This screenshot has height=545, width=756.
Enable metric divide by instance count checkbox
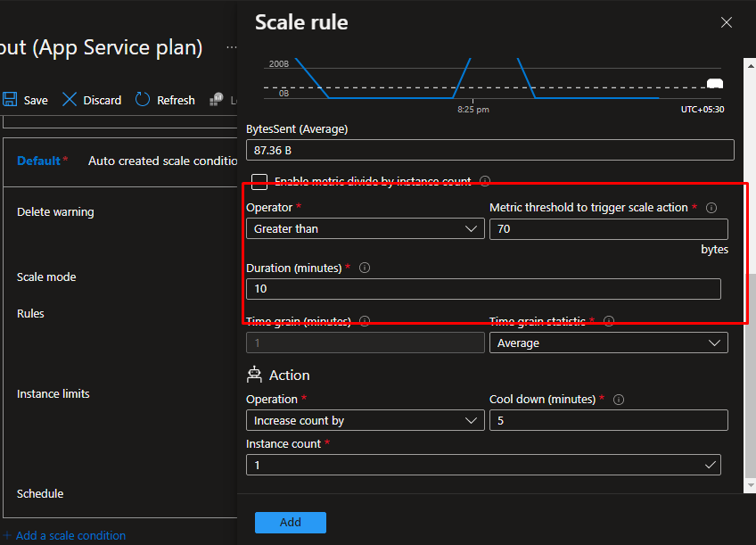pyautogui.click(x=259, y=182)
